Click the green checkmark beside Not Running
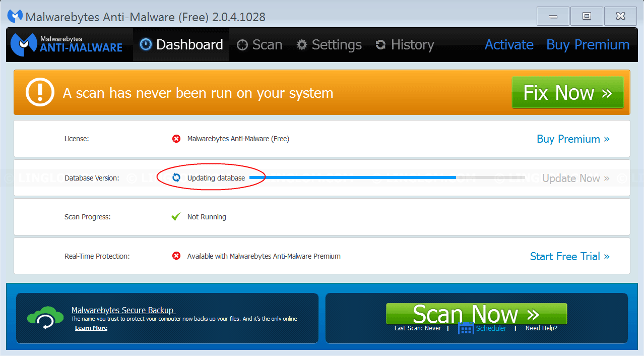Screen dimensions: 644x356 coord(176,217)
